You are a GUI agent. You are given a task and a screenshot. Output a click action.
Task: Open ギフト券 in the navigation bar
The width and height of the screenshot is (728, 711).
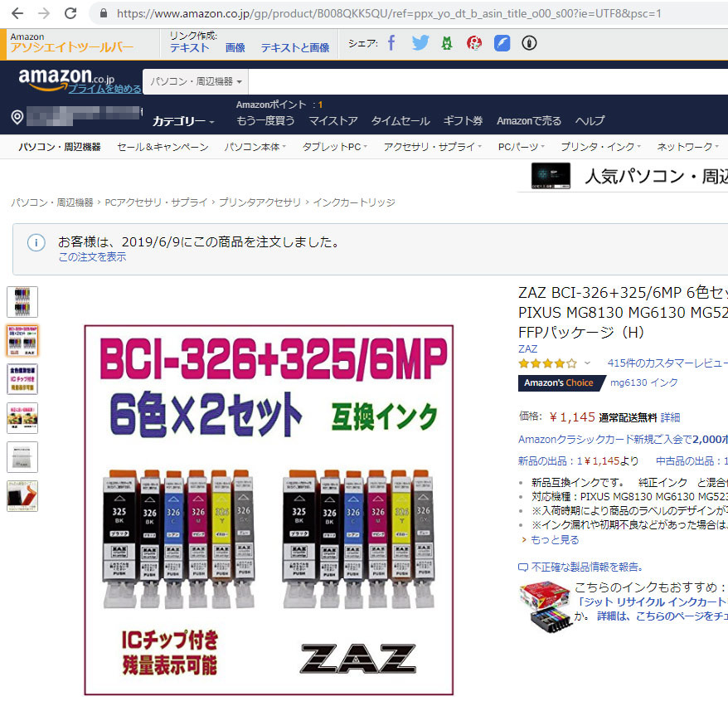(463, 121)
